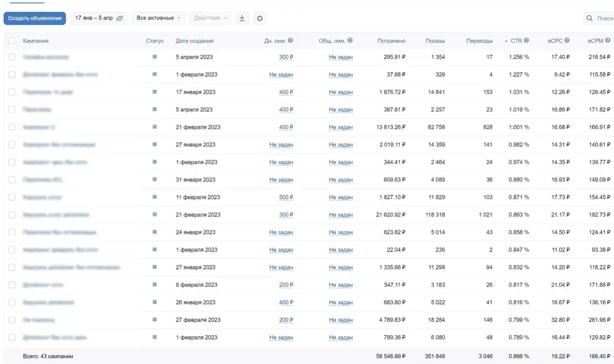Sort by the Показы column header

[x=435, y=41]
